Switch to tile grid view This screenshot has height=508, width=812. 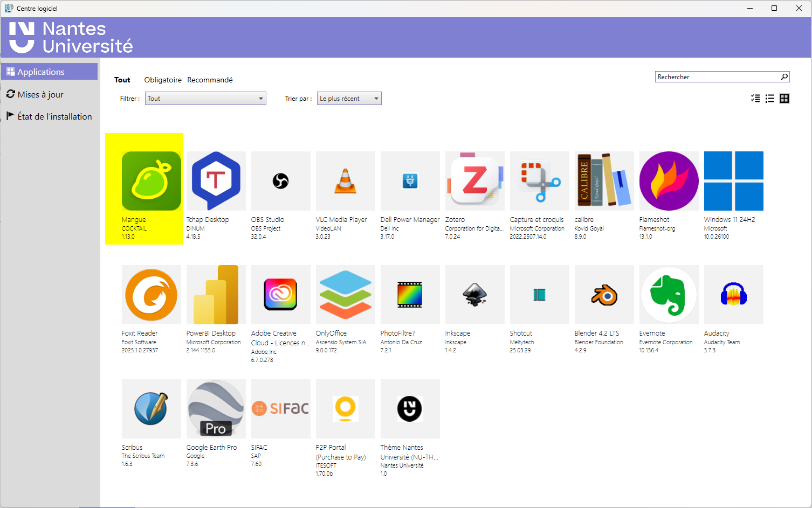point(785,99)
